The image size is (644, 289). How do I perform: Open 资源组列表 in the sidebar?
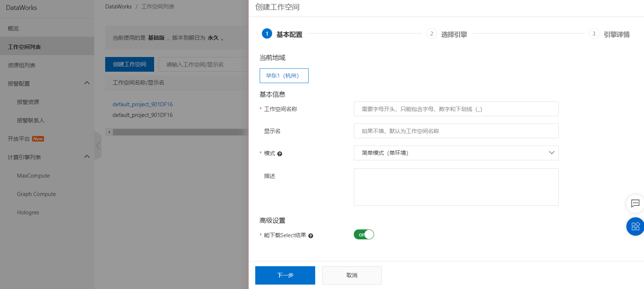tap(47, 65)
